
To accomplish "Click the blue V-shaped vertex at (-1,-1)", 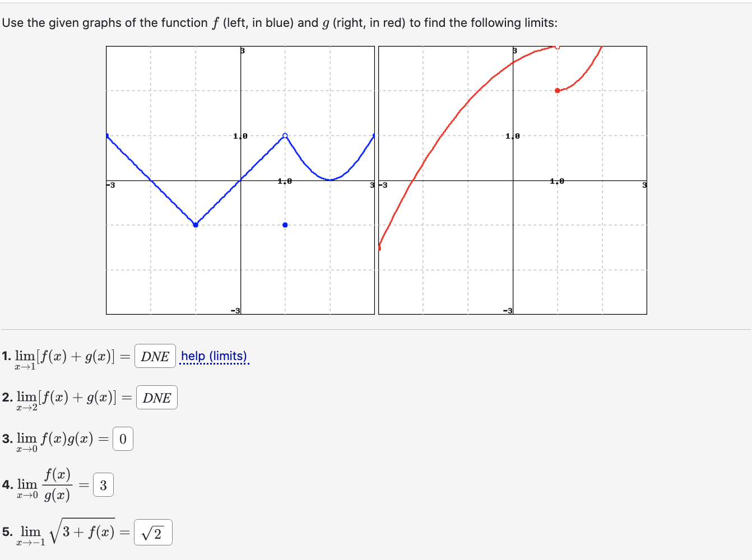I will (x=196, y=225).
